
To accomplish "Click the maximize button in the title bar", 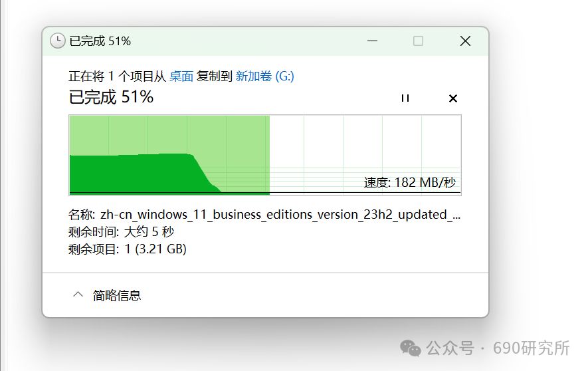I will [x=418, y=41].
